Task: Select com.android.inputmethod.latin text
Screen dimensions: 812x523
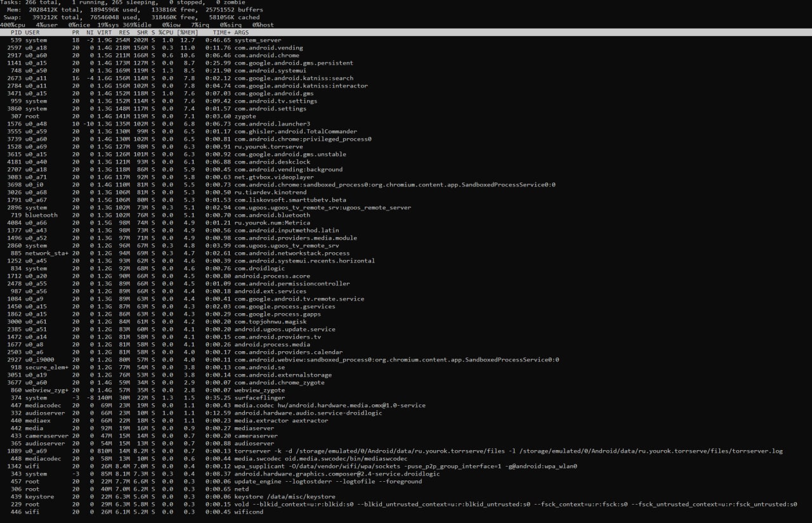Action: pyautogui.click(x=287, y=230)
